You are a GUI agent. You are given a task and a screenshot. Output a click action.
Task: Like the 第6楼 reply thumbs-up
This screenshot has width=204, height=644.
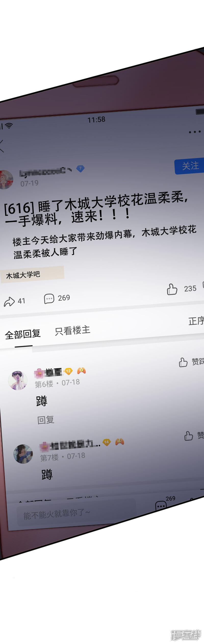click(183, 362)
